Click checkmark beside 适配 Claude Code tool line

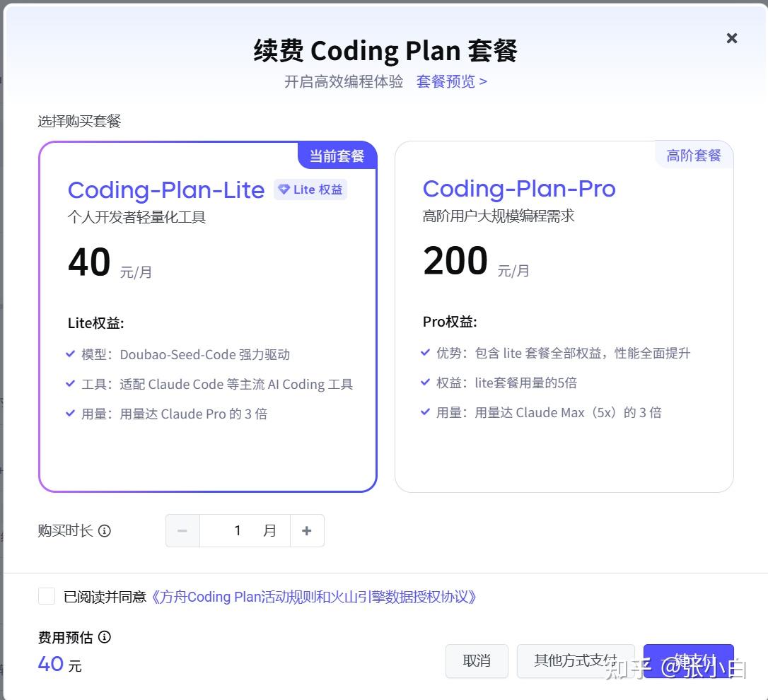pos(71,383)
